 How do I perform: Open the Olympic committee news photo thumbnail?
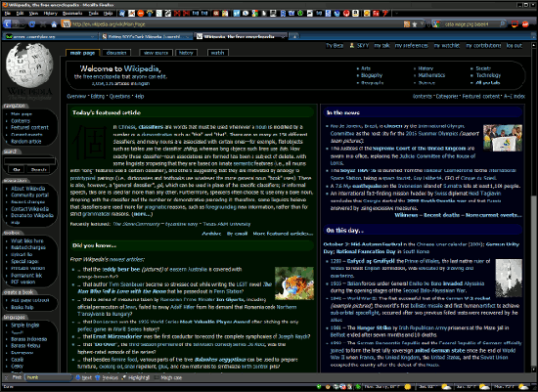coord(503,138)
